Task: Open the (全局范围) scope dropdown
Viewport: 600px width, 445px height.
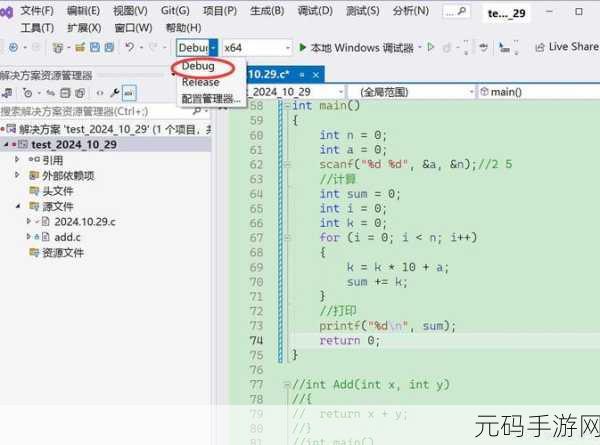Action: [x=411, y=92]
